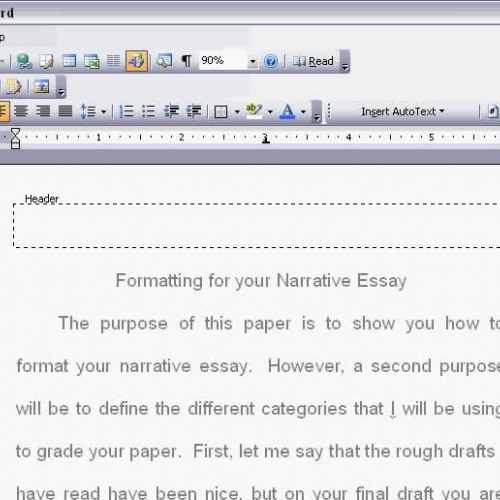
Task: Switch to Read layout with Read button
Action: tap(313, 61)
